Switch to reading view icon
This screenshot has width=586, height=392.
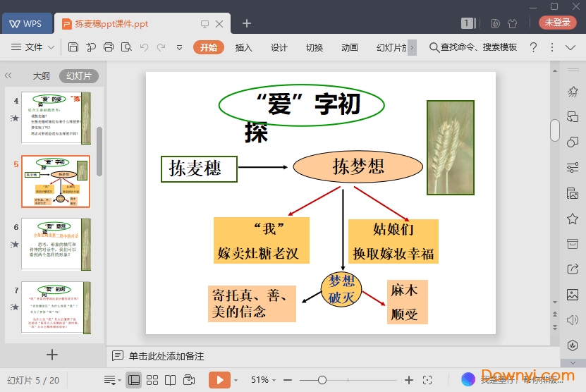(x=170, y=380)
